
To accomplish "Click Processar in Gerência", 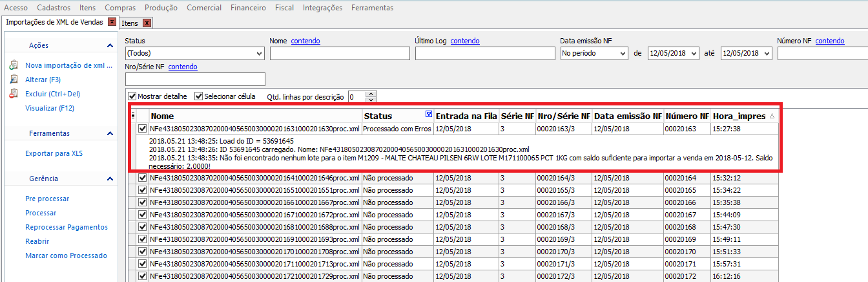I will tap(41, 213).
